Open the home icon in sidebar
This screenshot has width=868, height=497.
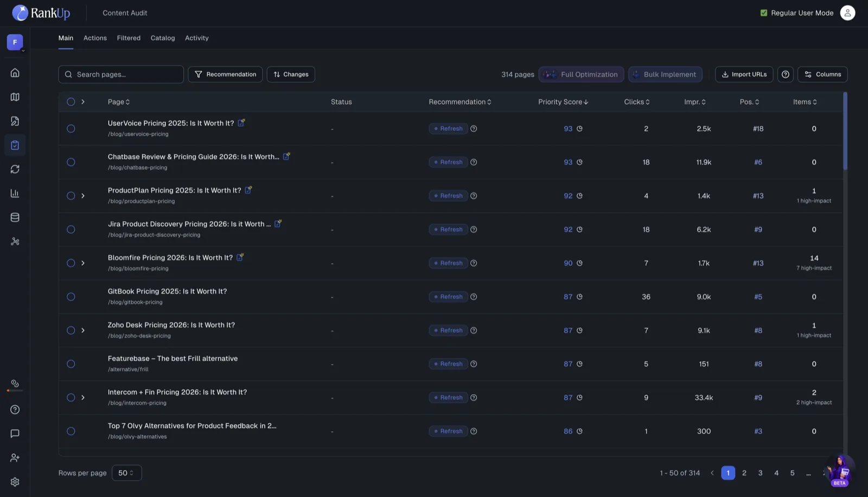(15, 73)
